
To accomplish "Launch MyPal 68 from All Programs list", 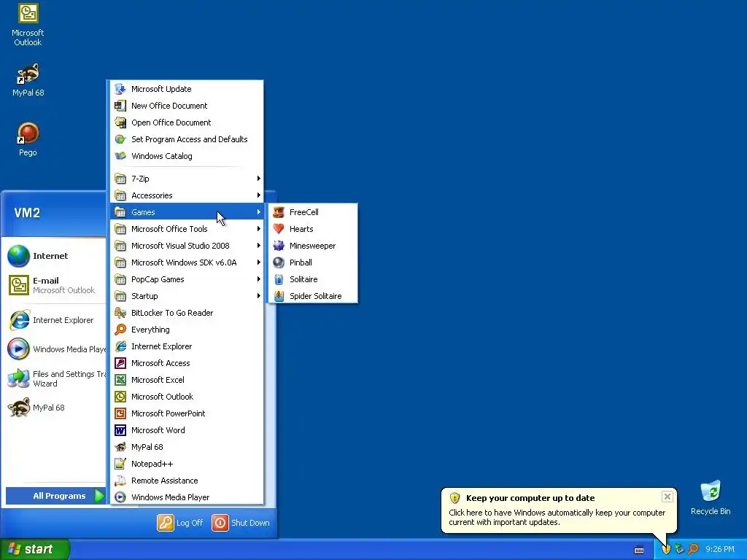I will click(x=187, y=447).
